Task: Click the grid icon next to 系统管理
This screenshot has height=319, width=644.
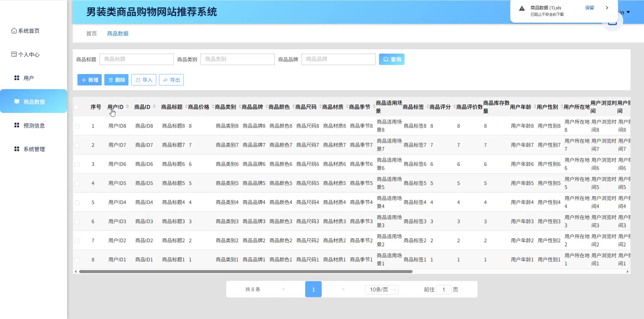Action: coord(17,149)
